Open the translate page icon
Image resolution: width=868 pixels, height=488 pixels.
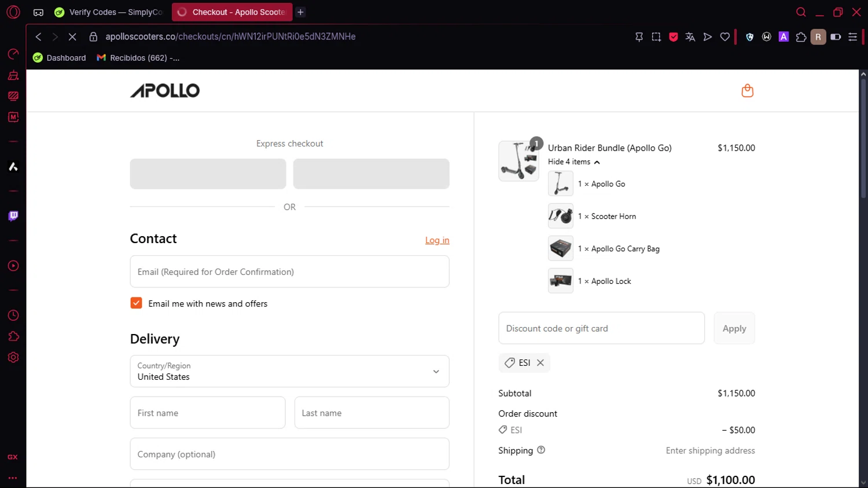click(x=690, y=36)
